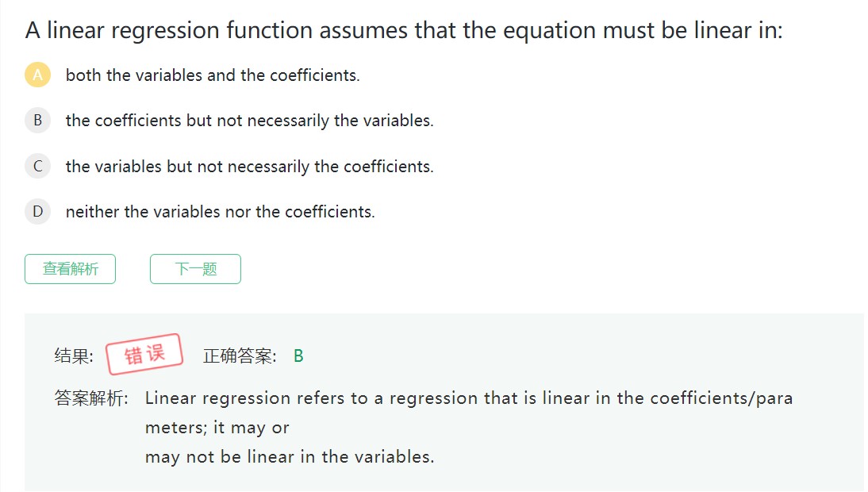Select the option B circle
868x492 pixels.
pyautogui.click(x=37, y=121)
